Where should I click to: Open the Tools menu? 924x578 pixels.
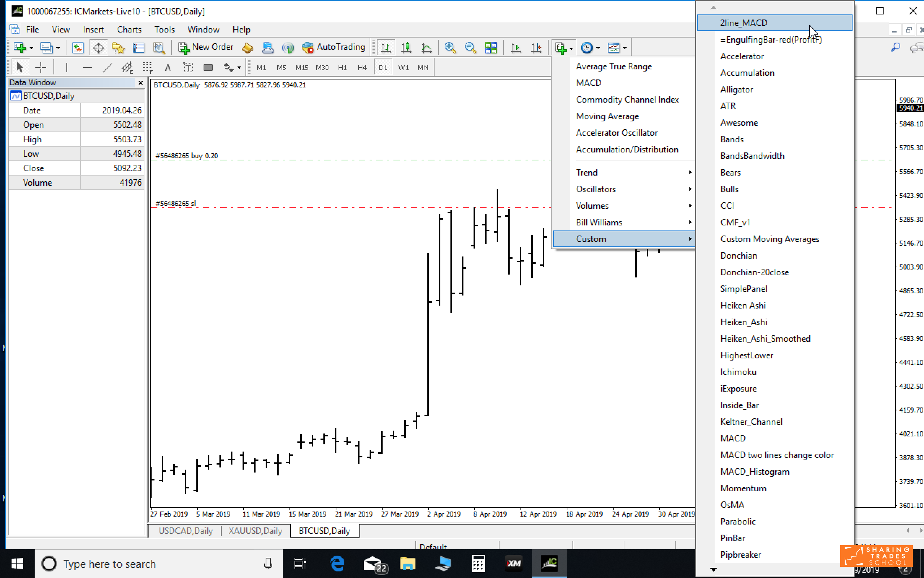[x=164, y=29]
